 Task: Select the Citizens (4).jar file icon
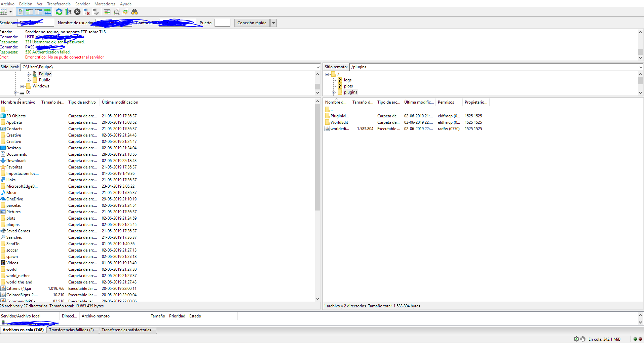3,289
